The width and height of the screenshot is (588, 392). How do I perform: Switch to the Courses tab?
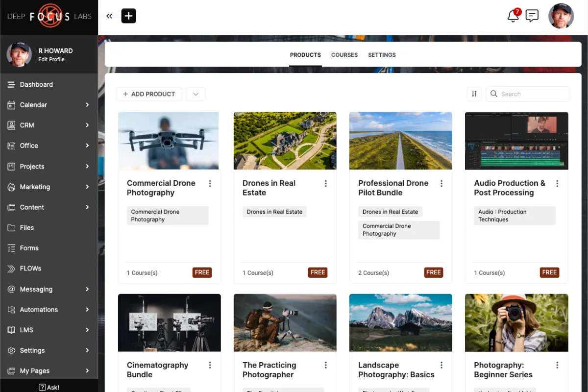coord(344,55)
